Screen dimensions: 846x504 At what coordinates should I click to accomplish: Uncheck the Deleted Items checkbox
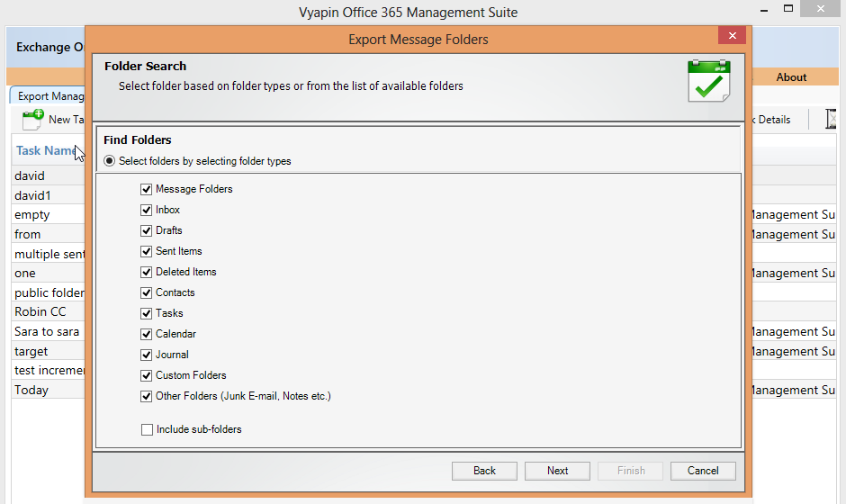pyautogui.click(x=146, y=272)
